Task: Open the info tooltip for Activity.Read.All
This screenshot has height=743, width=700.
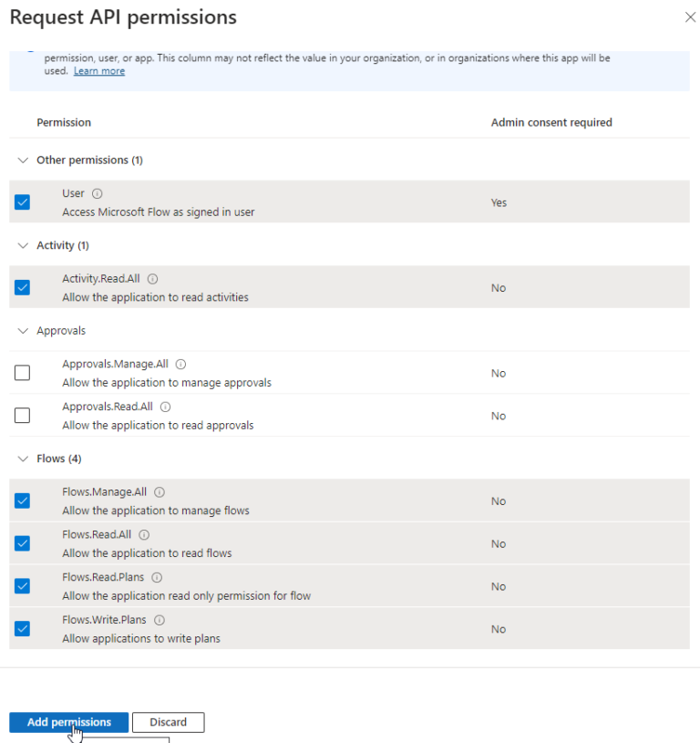Action: 151,278
